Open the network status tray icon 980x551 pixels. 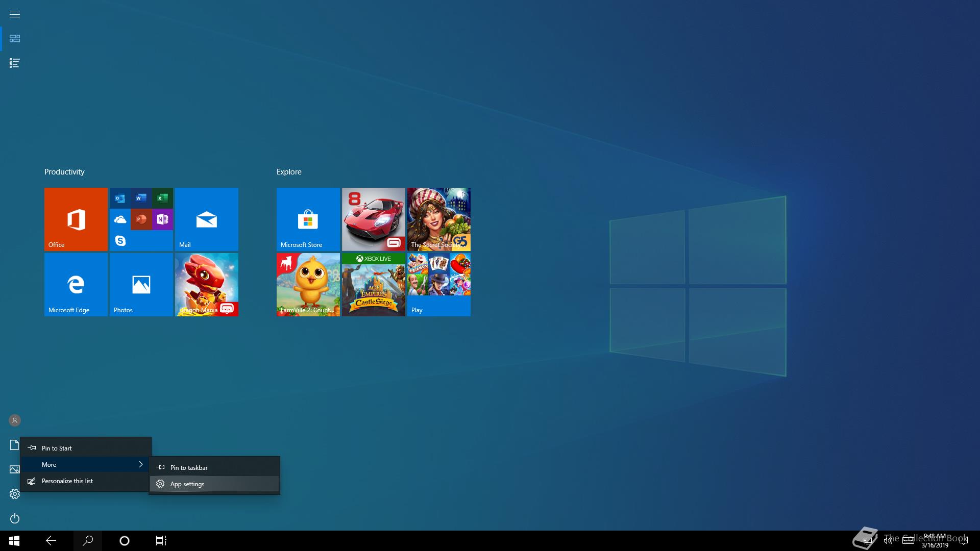[x=867, y=541]
